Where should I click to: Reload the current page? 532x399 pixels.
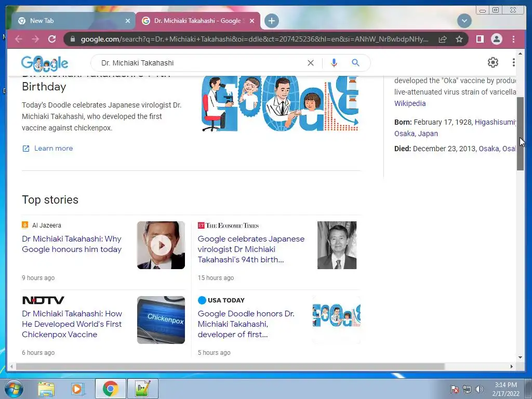pos(52,39)
